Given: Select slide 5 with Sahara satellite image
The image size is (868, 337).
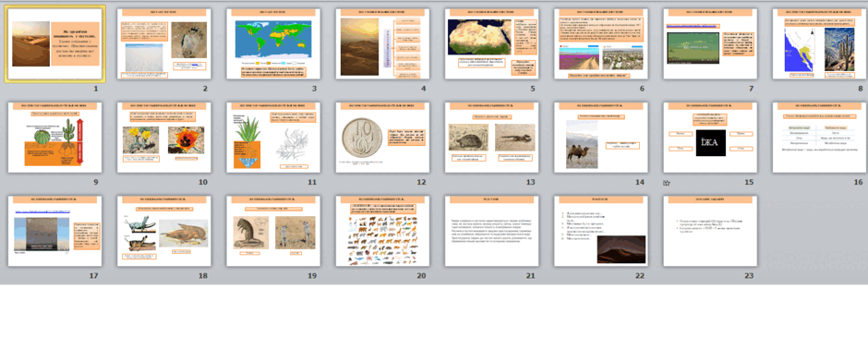Looking at the screenshot, I should (x=492, y=44).
